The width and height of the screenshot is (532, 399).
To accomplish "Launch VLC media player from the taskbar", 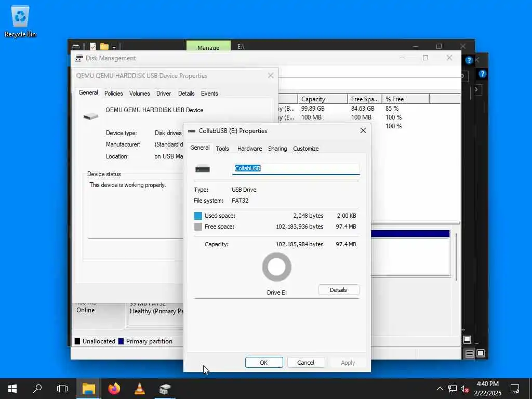I will 139,389.
